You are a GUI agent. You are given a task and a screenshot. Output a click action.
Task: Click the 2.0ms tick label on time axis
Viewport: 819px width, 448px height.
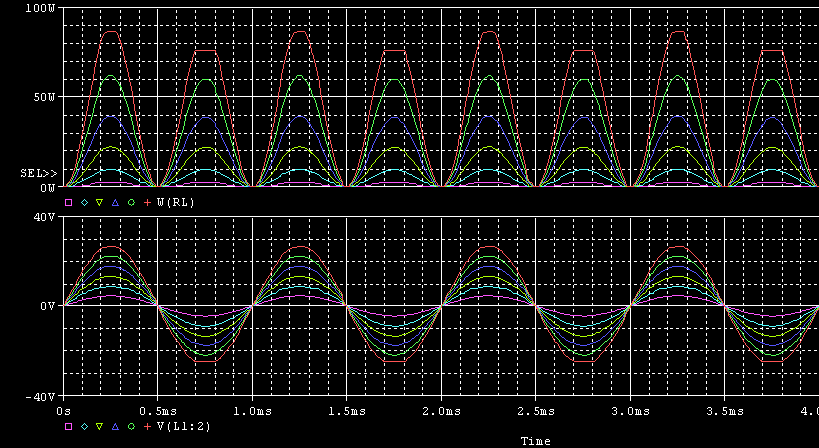tap(441, 411)
